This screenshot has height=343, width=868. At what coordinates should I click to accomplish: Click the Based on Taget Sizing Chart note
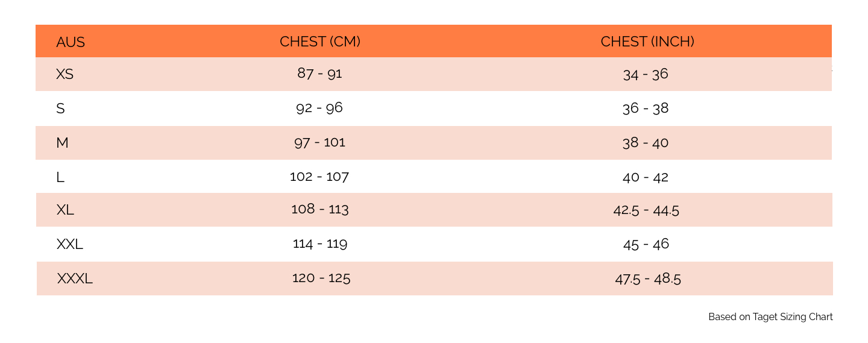pyautogui.click(x=770, y=317)
